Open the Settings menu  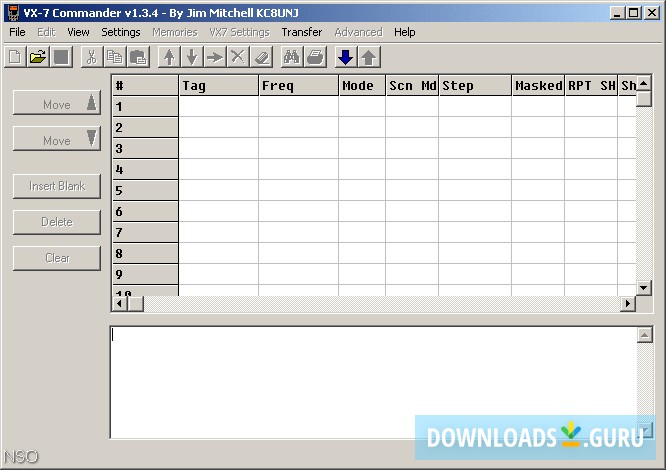tap(121, 32)
